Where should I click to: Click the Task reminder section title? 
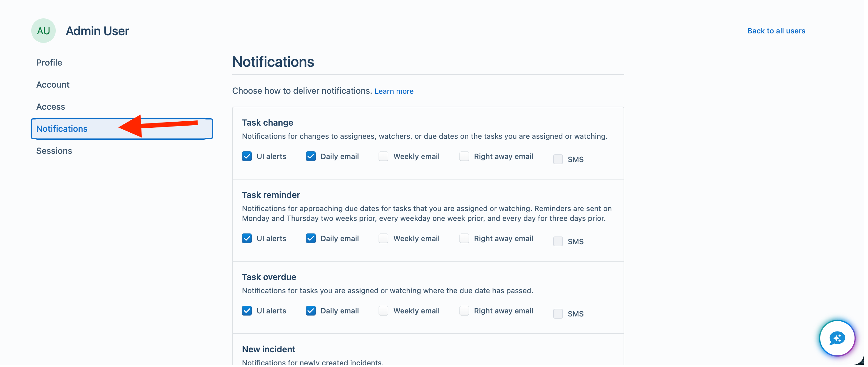(271, 195)
